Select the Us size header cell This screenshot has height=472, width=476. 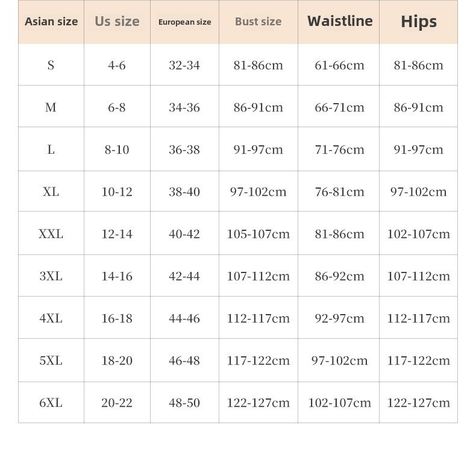[x=117, y=22]
